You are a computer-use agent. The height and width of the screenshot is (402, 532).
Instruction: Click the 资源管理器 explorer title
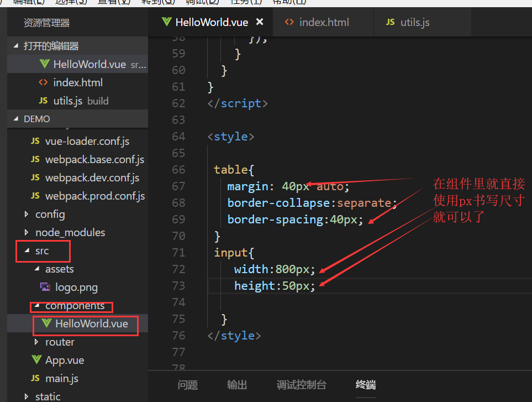[x=46, y=23]
